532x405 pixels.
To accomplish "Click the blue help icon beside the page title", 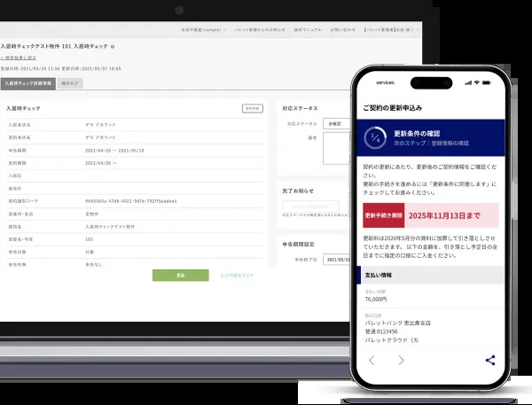I will pos(113,46).
